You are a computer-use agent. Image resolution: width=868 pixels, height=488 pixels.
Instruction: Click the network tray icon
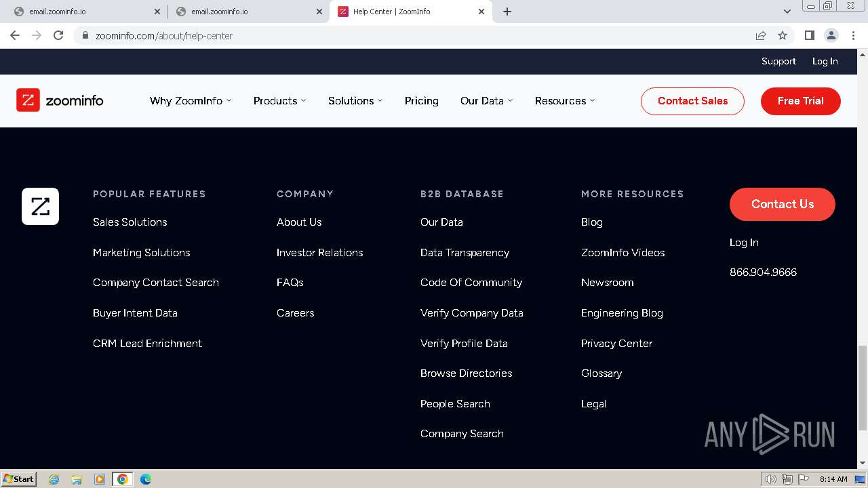click(787, 479)
